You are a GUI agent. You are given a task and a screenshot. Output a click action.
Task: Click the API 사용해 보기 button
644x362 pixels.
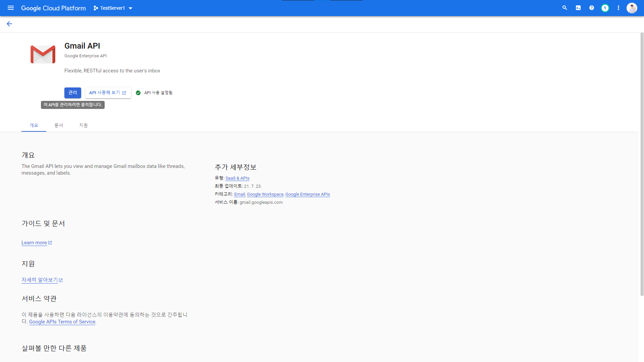click(x=108, y=93)
